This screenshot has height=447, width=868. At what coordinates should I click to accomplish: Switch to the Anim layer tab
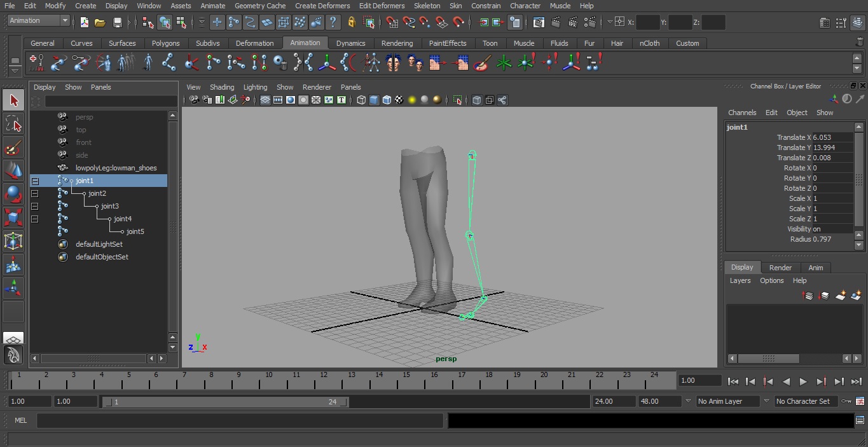tap(816, 268)
